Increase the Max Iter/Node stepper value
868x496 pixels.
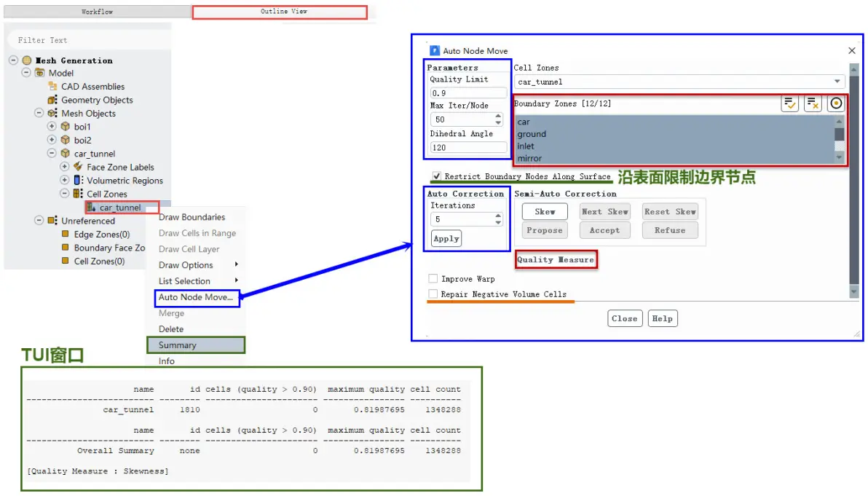[498, 117]
